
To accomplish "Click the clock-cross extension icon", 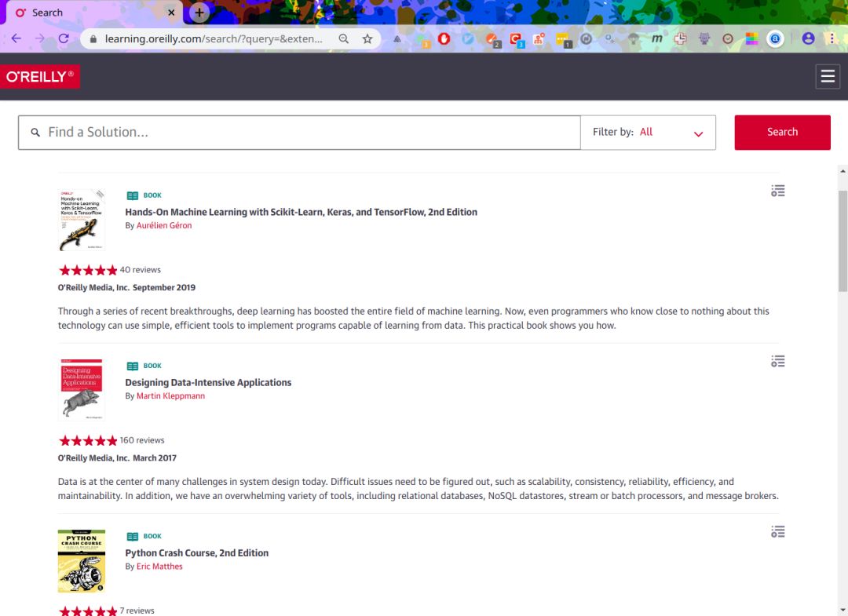I will [x=680, y=38].
